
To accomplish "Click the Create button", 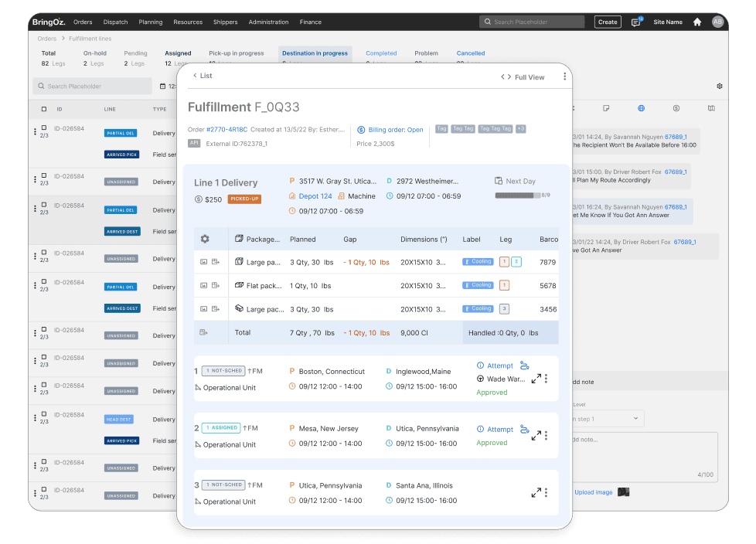I will tap(608, 22).
